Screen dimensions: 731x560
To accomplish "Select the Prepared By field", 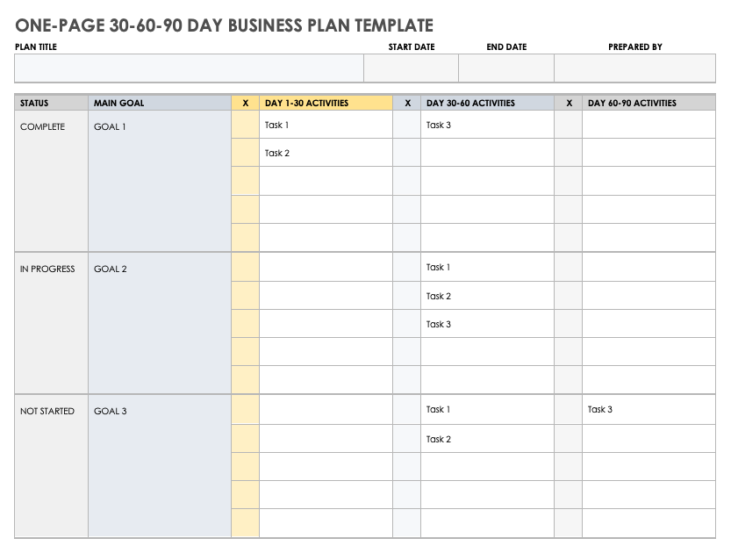I will click(x=634, y=68).
